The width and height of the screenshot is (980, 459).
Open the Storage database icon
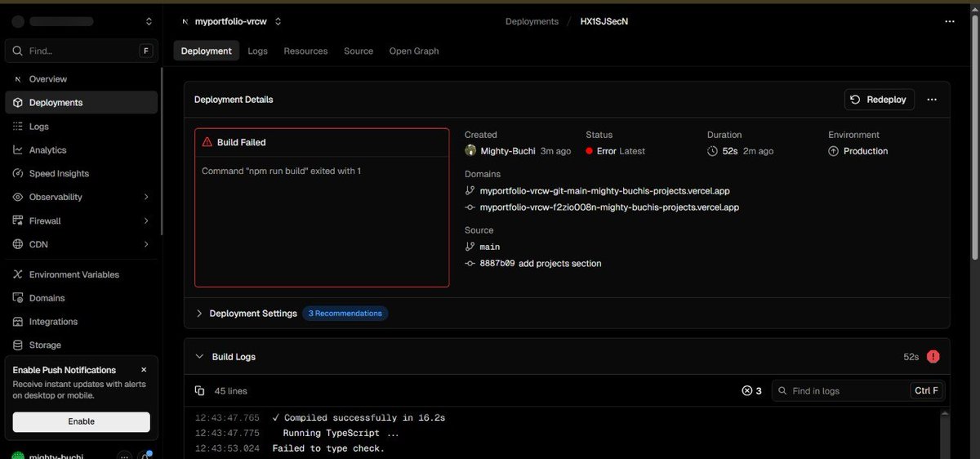[18, 345]
